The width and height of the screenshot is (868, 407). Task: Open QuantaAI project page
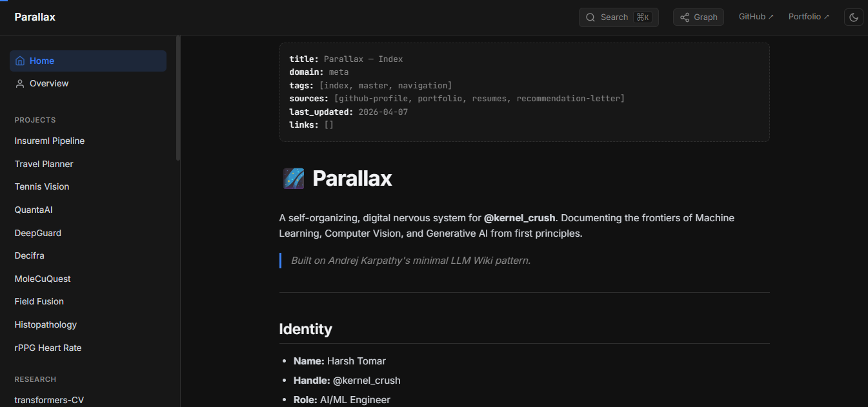32,210
